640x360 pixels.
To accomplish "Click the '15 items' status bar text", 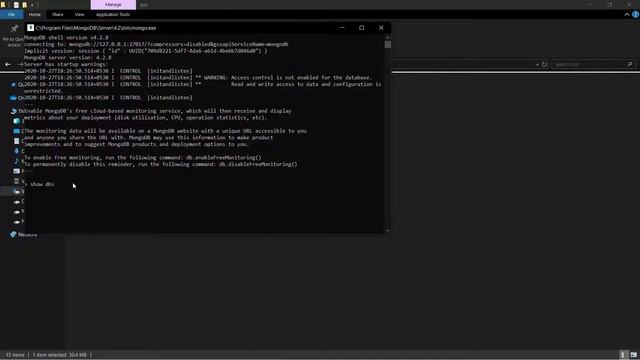I will 15,355.
